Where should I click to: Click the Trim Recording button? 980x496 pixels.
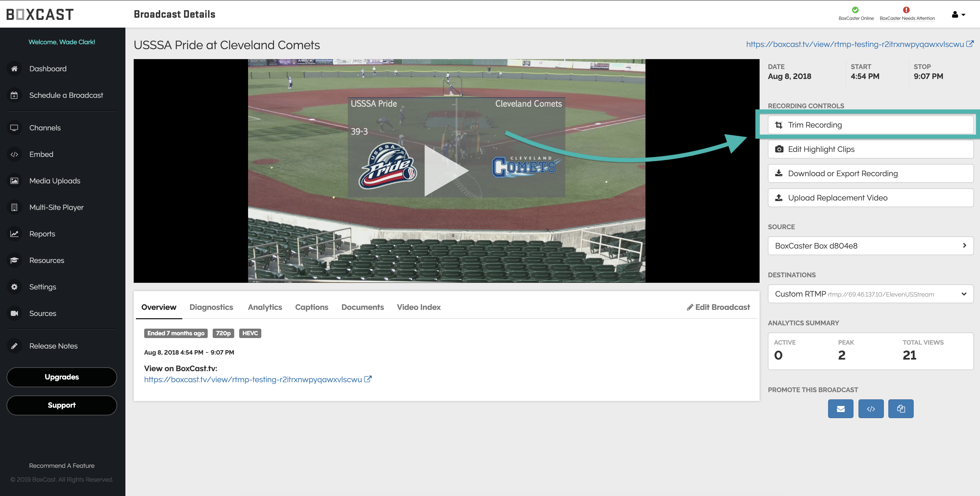[870, 125]
